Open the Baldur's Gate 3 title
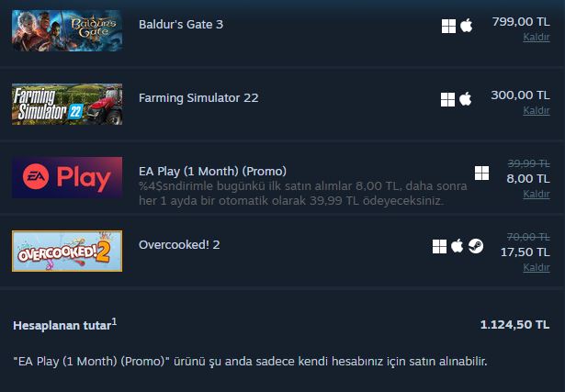Image resolution: width=565 pixels, height=392 pixels. [x=181, y=25]
